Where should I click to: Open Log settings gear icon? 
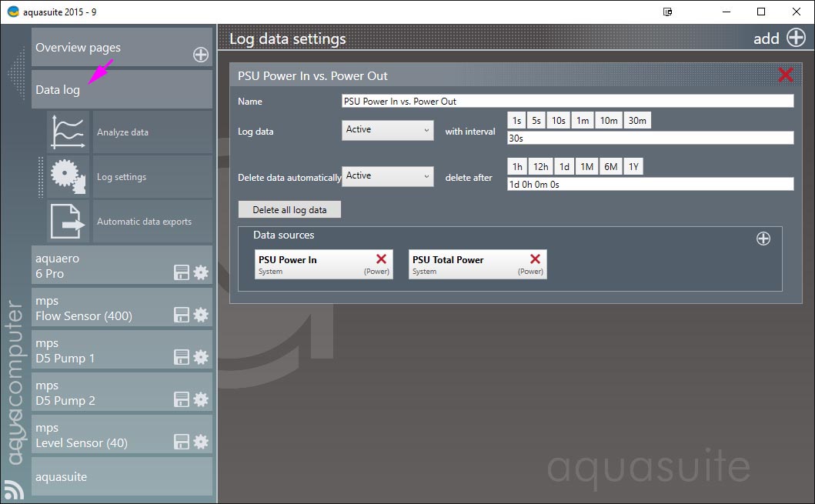click(x=68, y=176)
